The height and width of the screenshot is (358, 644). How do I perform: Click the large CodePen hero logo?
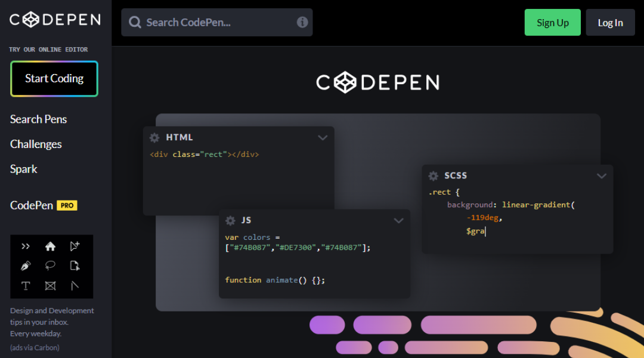378,82
